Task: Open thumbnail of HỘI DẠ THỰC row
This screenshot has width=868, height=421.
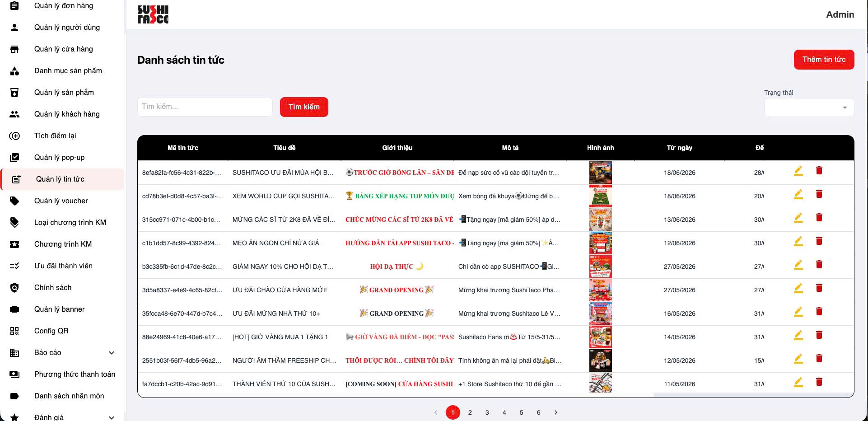Action: point(601,267)
